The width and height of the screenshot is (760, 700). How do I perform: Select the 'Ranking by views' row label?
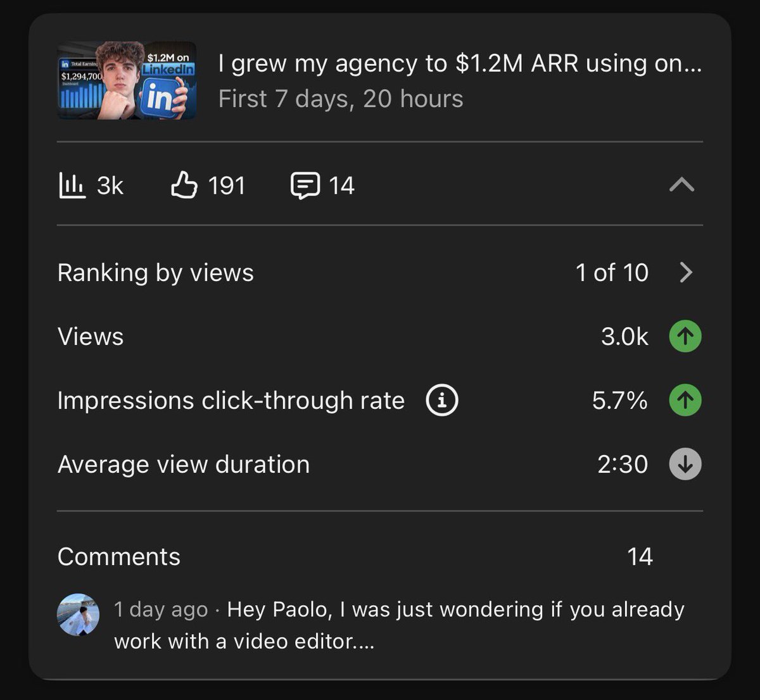point(156,273)
